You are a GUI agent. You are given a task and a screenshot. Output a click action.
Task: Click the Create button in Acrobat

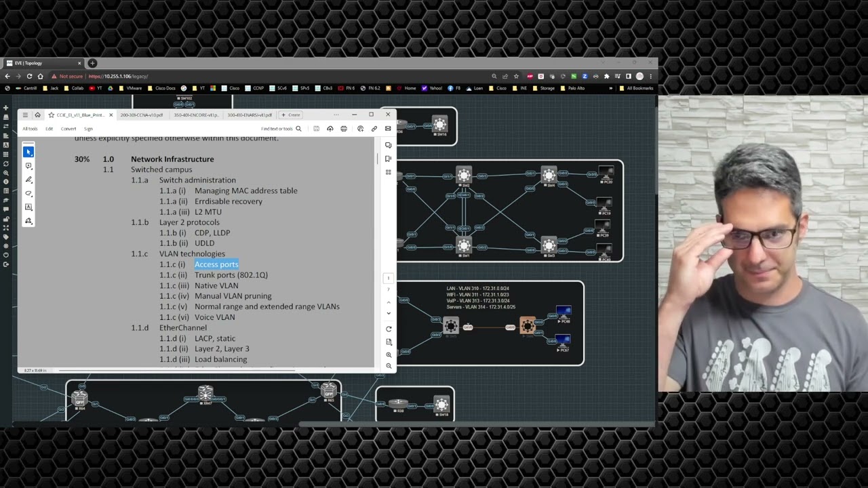(x=291, y=115)
